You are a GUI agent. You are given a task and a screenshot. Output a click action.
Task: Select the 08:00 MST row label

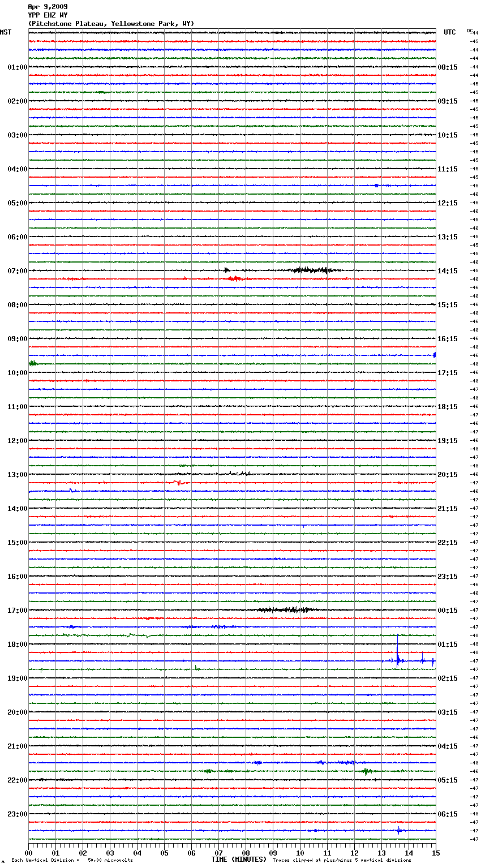18,305
